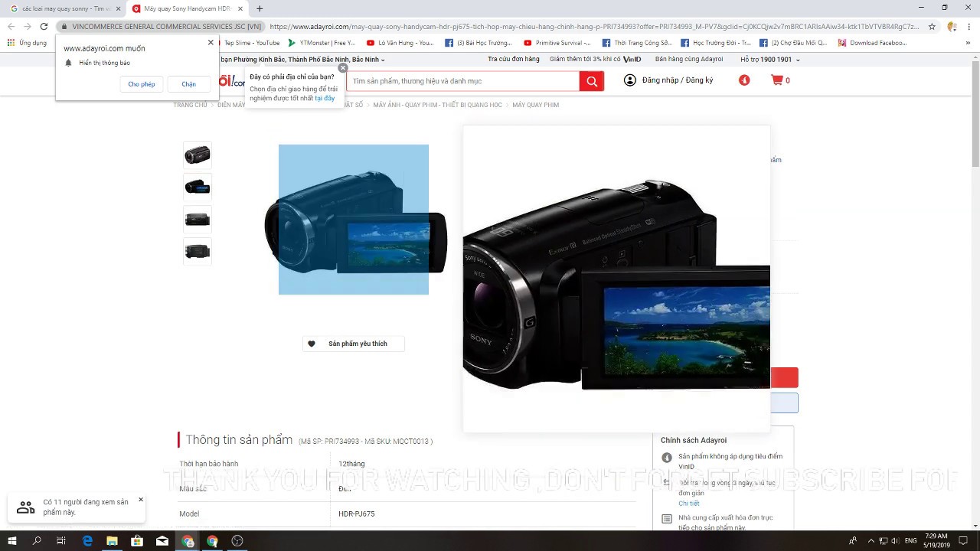Viewport: 980px width, 551px height.
Task: Click the red flame notification icon
Action: click(744, 80)
